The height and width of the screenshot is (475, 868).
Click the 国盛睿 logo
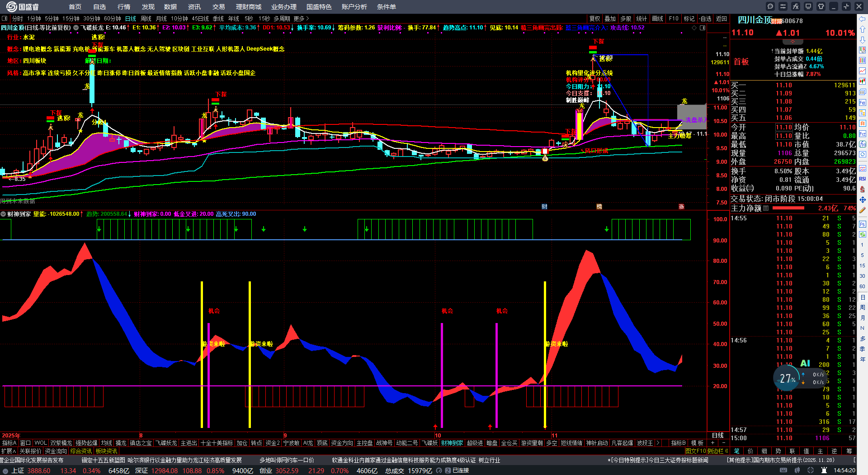pos(23,7)
